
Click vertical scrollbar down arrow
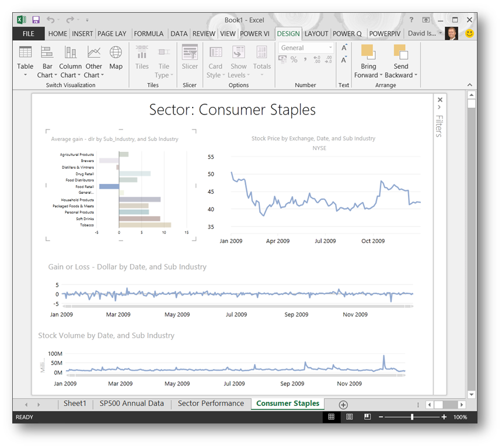(x=471, y=394)
